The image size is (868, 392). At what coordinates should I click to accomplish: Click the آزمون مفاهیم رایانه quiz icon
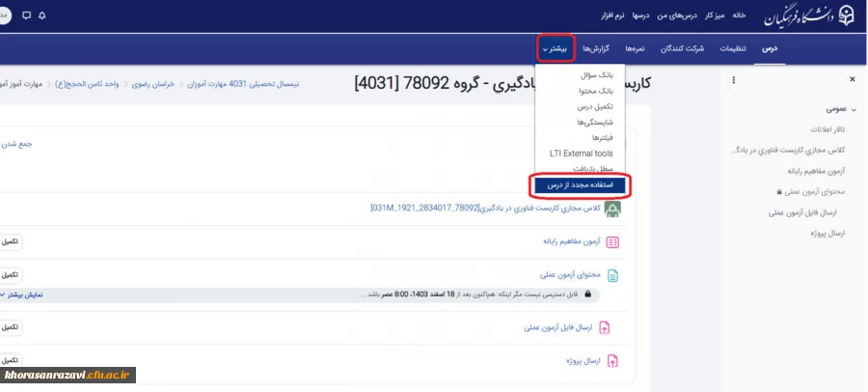pyautogui.click(x=612, y=242)
